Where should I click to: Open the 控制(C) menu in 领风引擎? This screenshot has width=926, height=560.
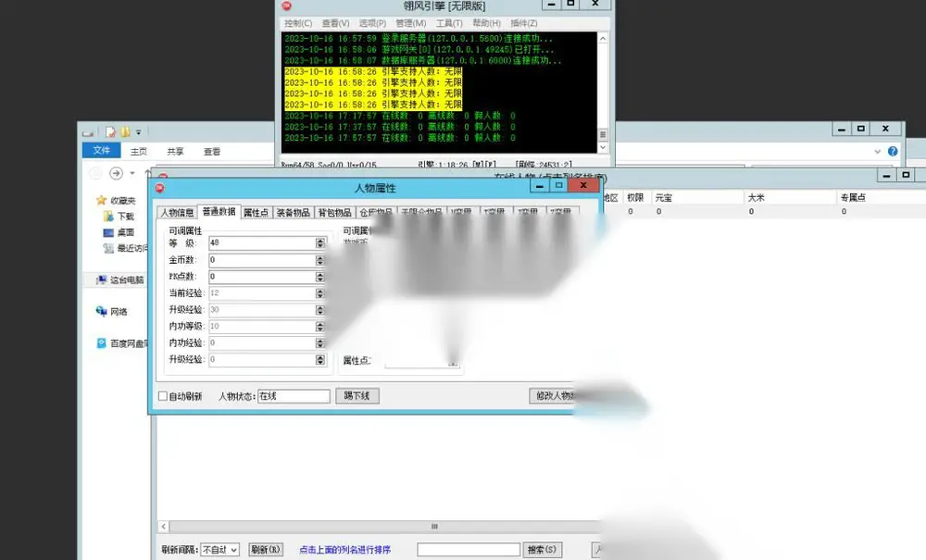pos(298,23)
